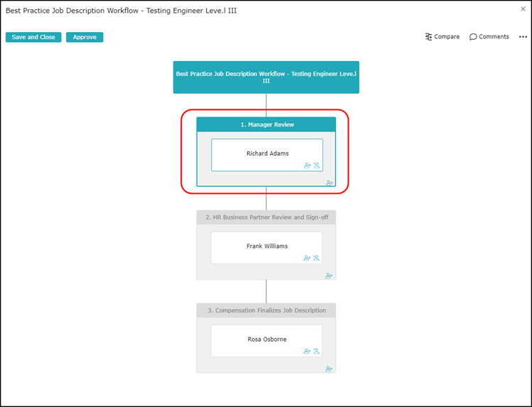Add a participant to Manager Review step
532x407 pixels.
[330, 183]
